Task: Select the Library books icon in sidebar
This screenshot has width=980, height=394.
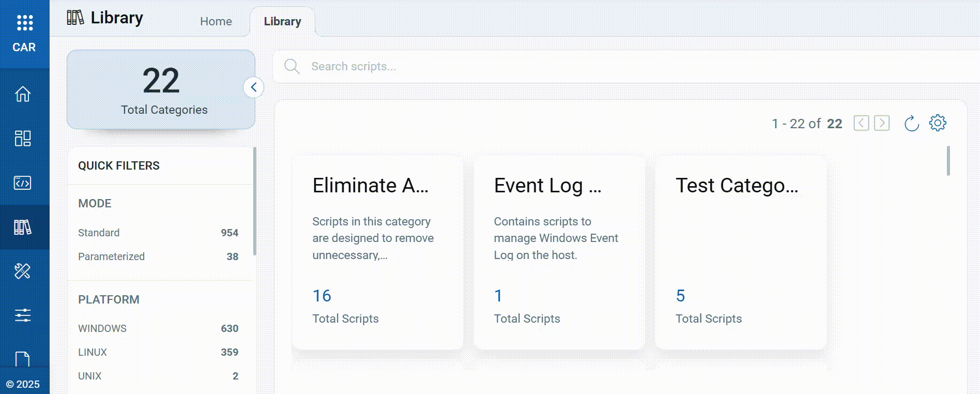Action: coord(23,227)
